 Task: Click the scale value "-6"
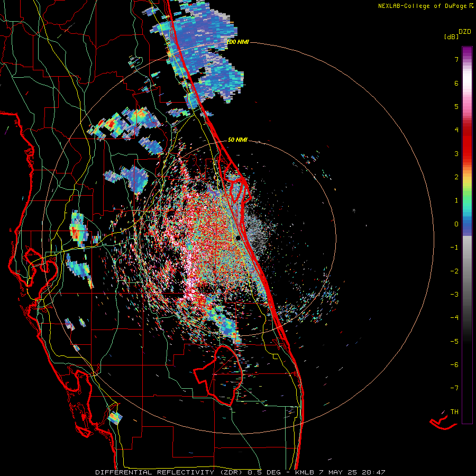click(x=454, y=365)
